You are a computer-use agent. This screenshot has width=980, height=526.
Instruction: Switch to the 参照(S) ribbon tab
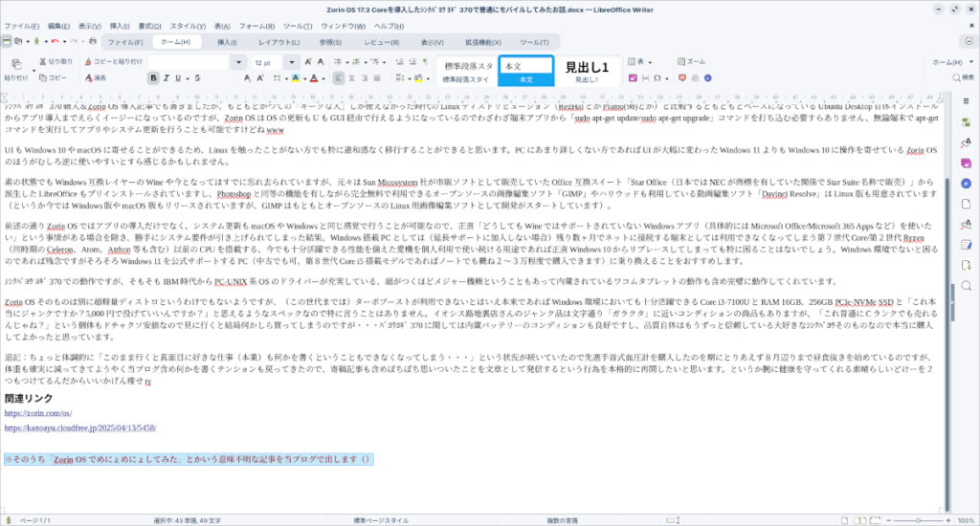330,42
